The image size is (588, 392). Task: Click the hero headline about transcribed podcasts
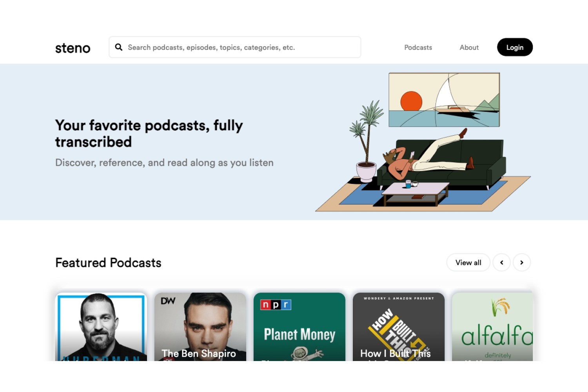[149, 133]
